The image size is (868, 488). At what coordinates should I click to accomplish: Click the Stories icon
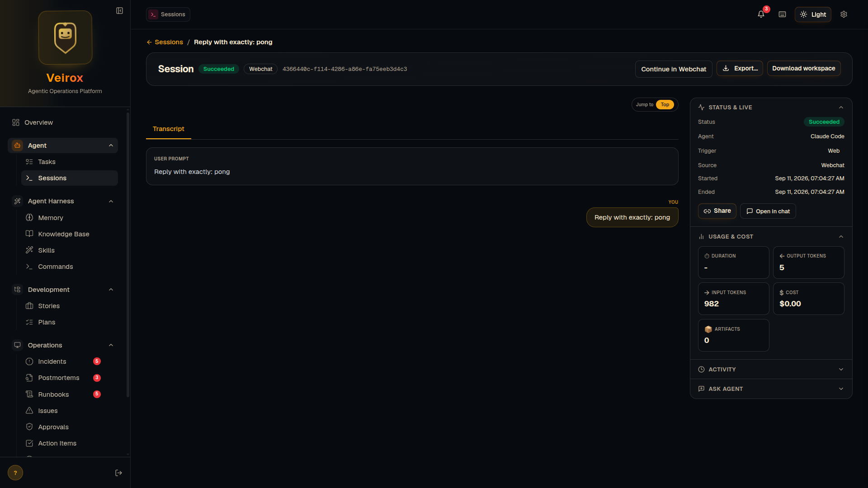coord(29,306)
